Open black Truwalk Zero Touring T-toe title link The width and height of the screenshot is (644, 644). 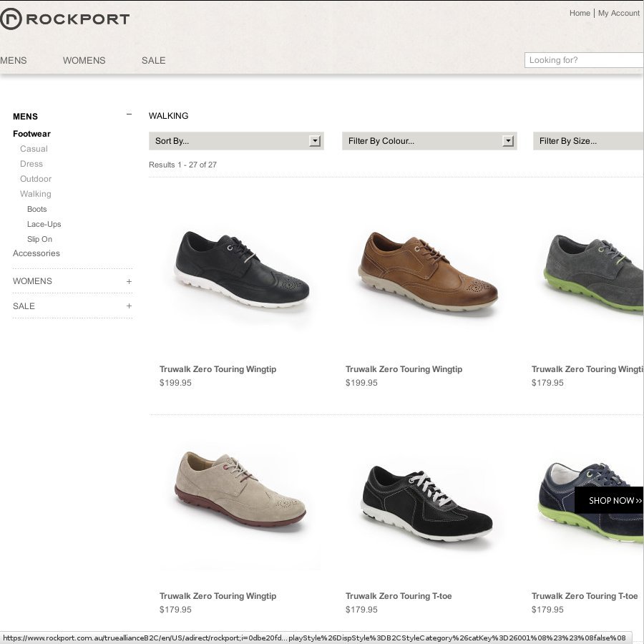tap(399, 596)
